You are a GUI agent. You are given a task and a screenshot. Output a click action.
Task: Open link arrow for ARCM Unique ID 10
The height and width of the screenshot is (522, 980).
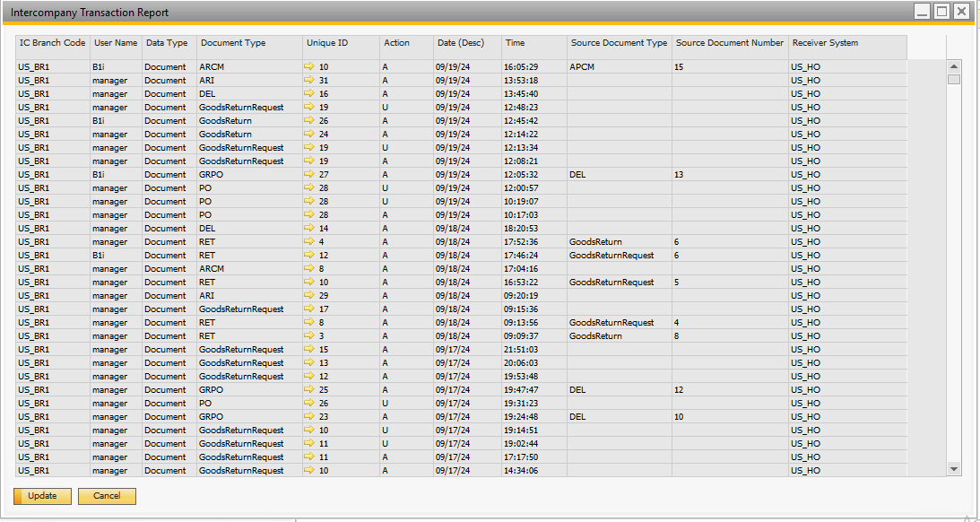(310, 67)
